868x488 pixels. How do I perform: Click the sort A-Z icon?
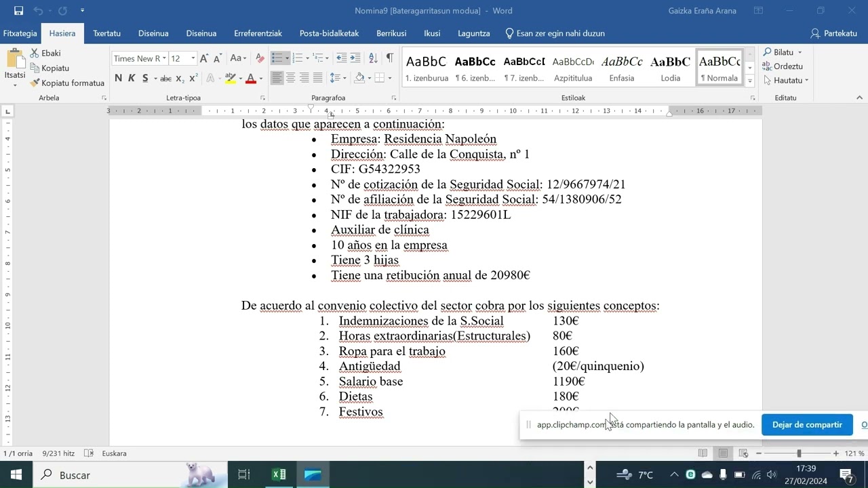[x=373, y=58]
